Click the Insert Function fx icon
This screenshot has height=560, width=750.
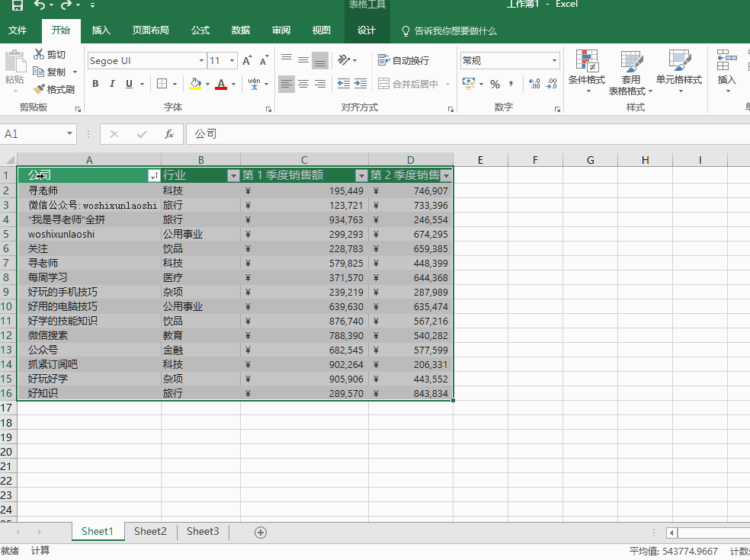tap(169, 134)
